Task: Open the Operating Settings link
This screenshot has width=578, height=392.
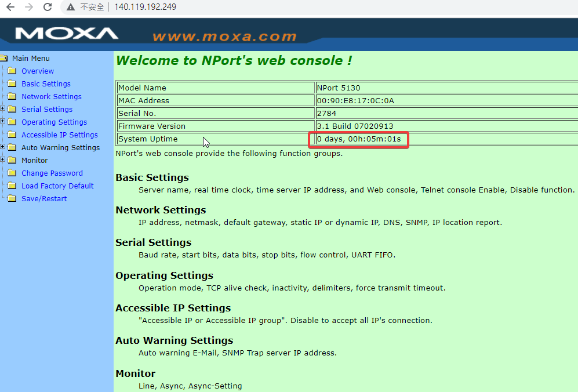Action: [54, 122]
